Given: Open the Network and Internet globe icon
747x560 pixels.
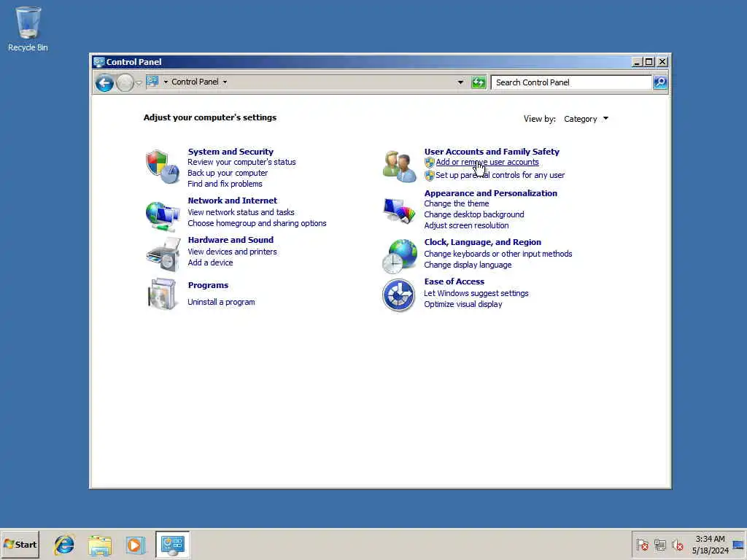Looking at the screenshot, I should (x=163, y=215).
